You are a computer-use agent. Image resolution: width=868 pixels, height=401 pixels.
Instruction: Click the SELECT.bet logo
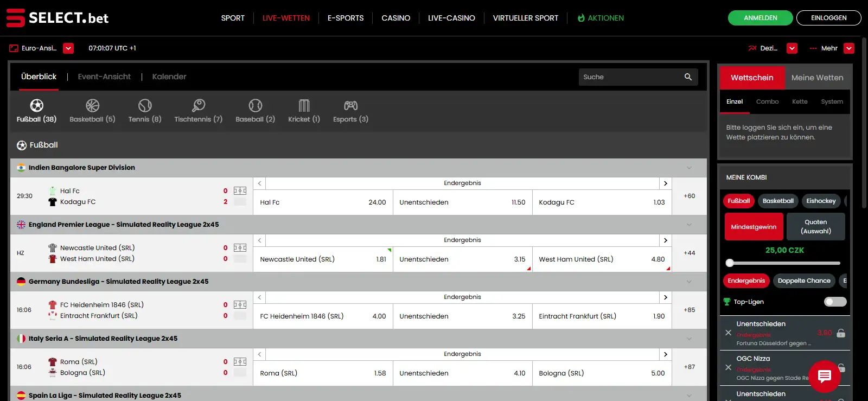pos(58,18)
